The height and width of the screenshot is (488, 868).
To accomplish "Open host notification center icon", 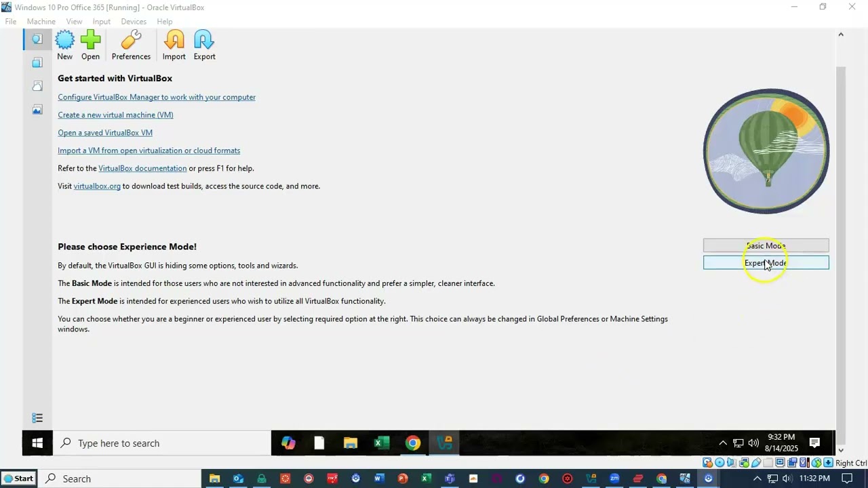I will coord(847,479).
